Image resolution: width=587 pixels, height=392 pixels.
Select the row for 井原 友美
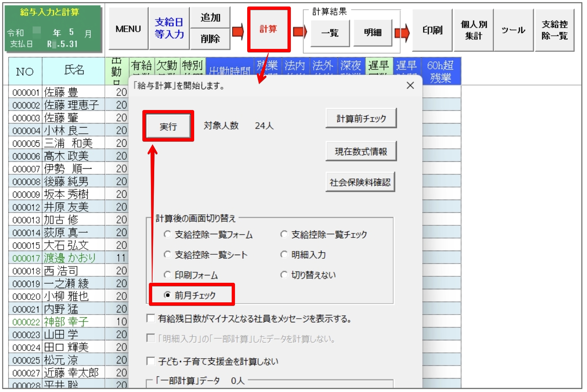pos(68,207)
